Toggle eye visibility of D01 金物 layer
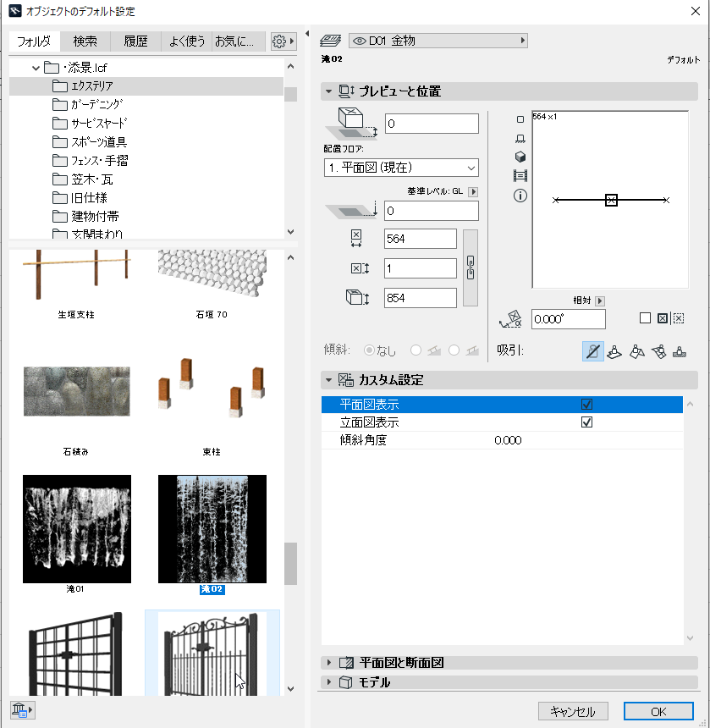Viewport: 710px width, 728px height. click(359, 41)
